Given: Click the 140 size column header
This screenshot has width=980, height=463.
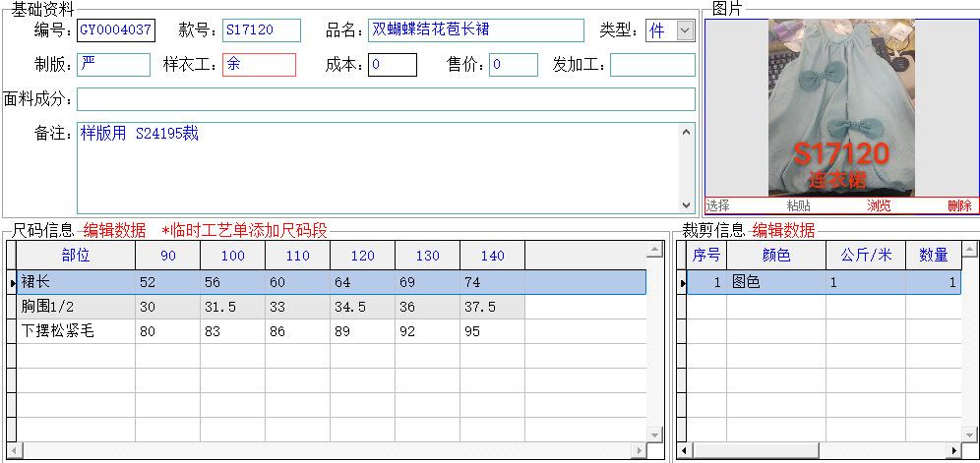Looking at the screenshot, I should 493,256.
